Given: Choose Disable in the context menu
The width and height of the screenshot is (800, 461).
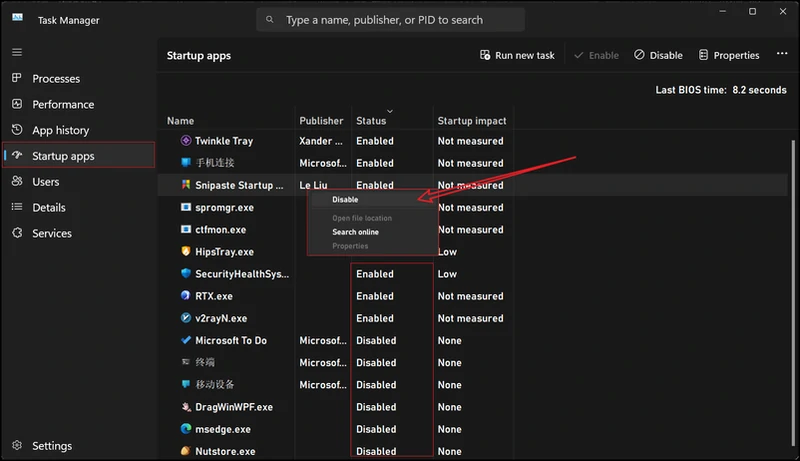Looking at the screenshot, I should pyautogui.click(x=345, y=200).
